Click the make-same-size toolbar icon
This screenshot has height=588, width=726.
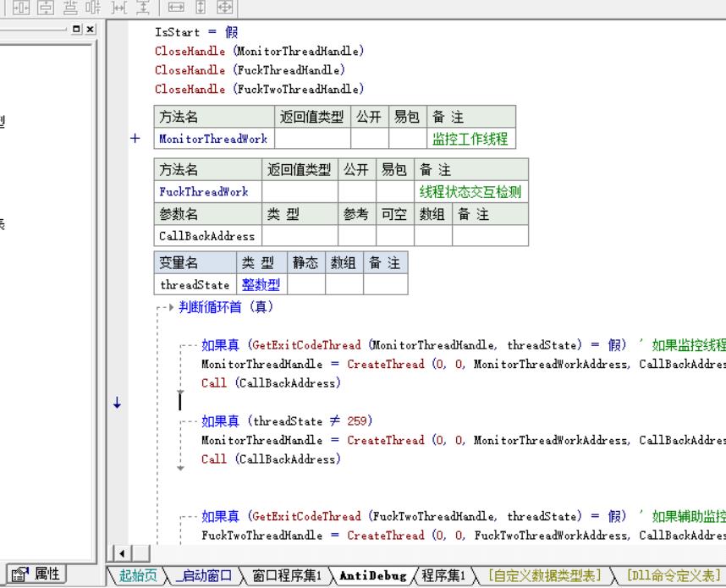(224, 7)
